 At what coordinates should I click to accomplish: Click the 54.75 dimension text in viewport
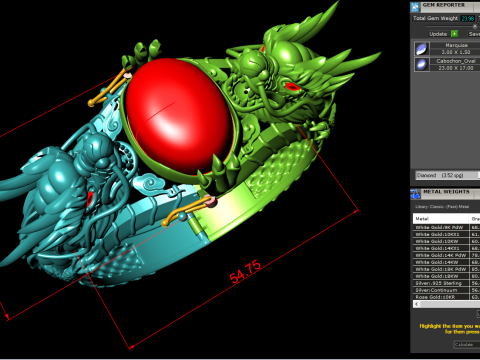click(245, 271)
